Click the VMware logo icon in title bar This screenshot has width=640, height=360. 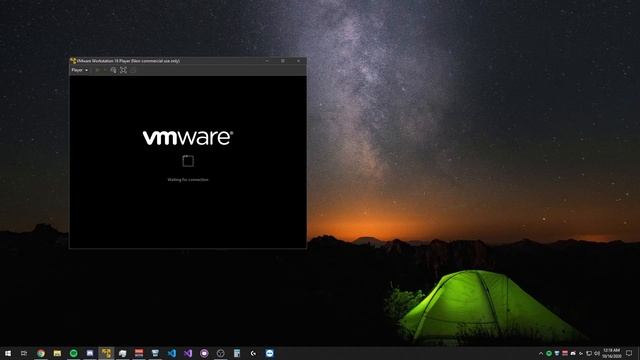click(x=73, y=61)
